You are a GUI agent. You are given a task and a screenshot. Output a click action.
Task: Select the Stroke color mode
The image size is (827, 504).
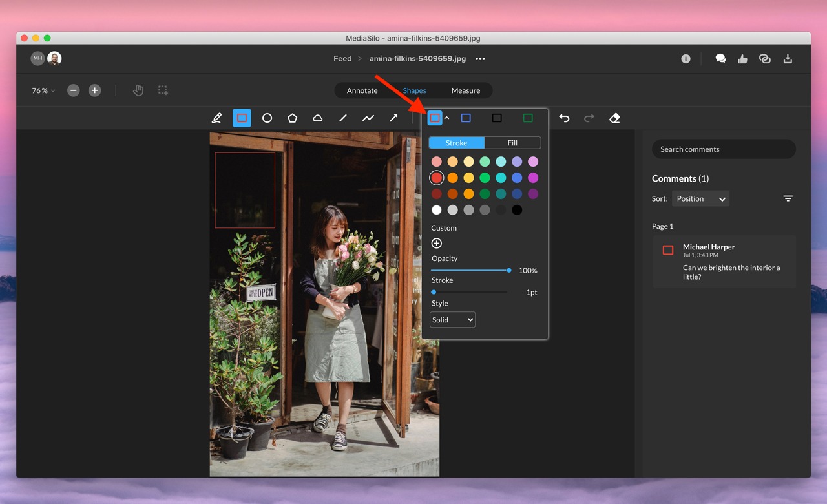click(456, 143)
